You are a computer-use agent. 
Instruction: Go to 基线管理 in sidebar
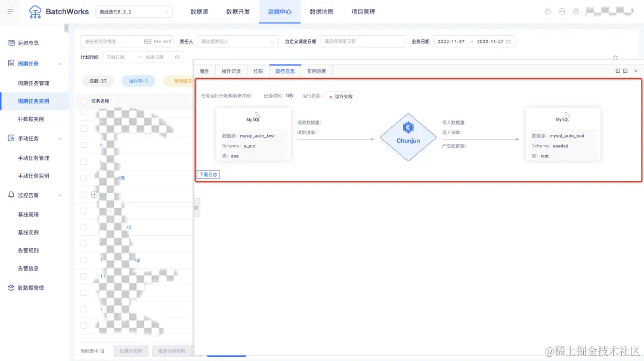[x=28, y=215]
